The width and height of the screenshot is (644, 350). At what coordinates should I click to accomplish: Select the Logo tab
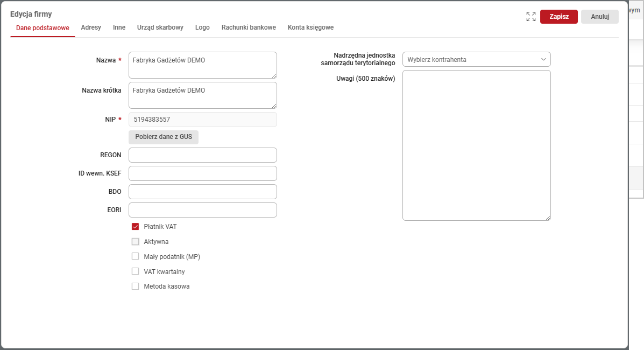[202, 27]
